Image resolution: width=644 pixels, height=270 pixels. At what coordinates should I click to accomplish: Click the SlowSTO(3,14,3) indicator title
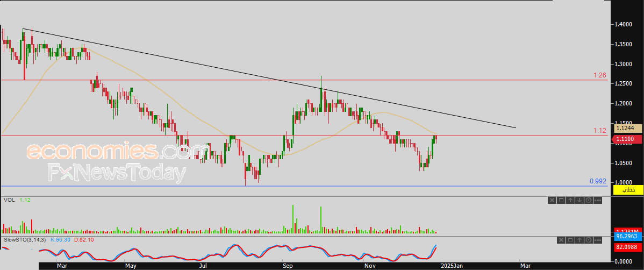click(24, 239)
